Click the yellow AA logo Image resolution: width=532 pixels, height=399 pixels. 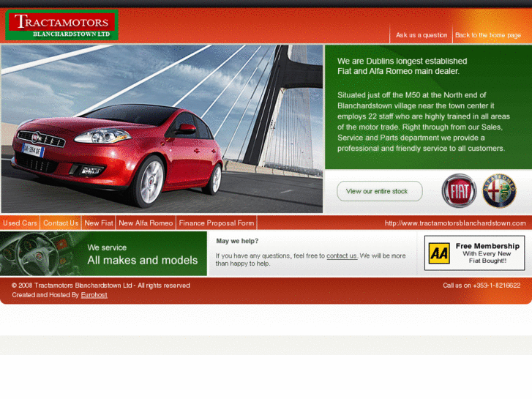[x=439, y=253]
